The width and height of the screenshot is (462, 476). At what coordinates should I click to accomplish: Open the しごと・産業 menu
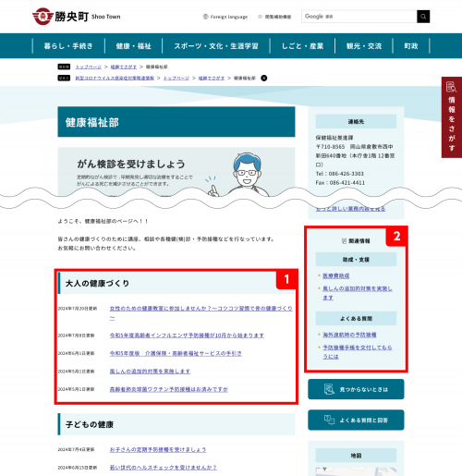302,46
